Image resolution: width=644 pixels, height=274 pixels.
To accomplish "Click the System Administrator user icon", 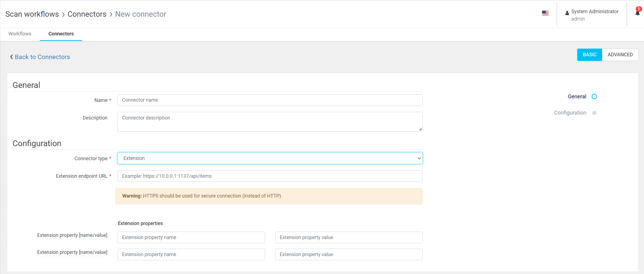I will coord(567,13).
